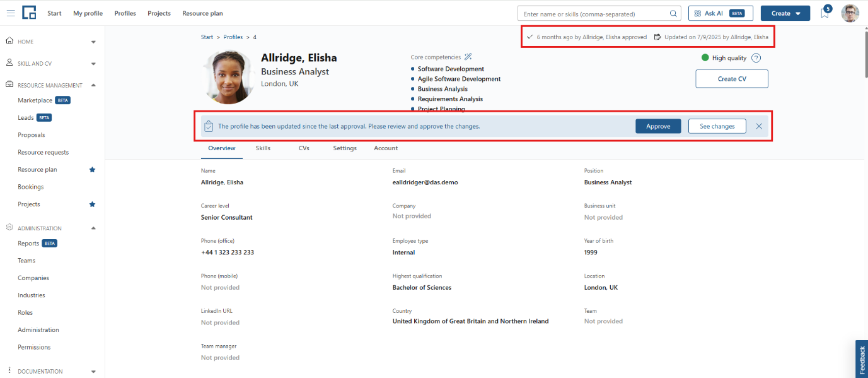Switch to the Skills tab
This screenshot has height=378, width=868.
pos(263,148)
